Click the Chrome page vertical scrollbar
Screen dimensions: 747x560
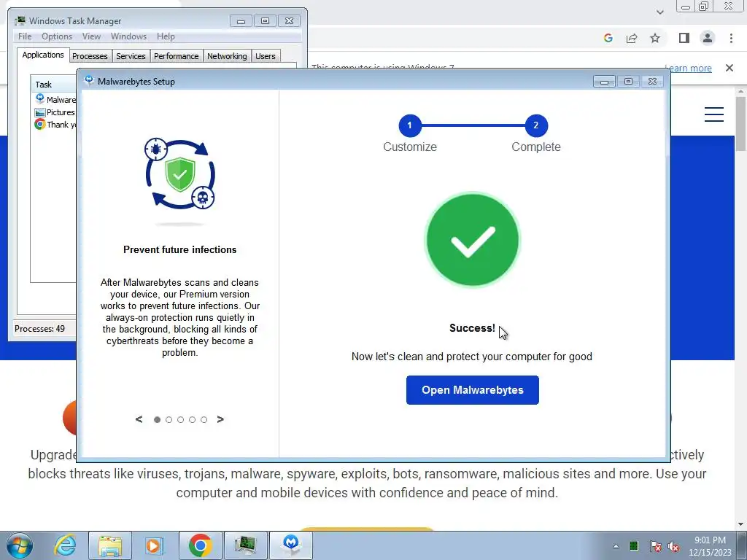[740, 124]
